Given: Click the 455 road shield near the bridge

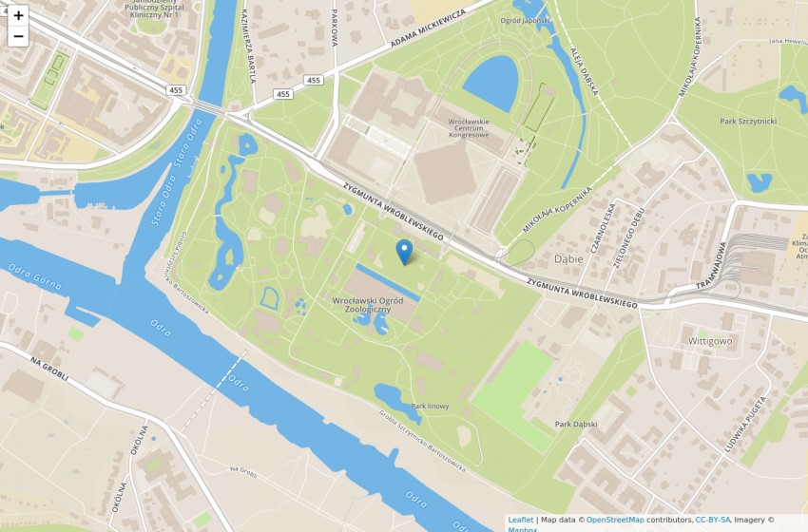Looking at the screenshot, I should click(x=176, y=90).
